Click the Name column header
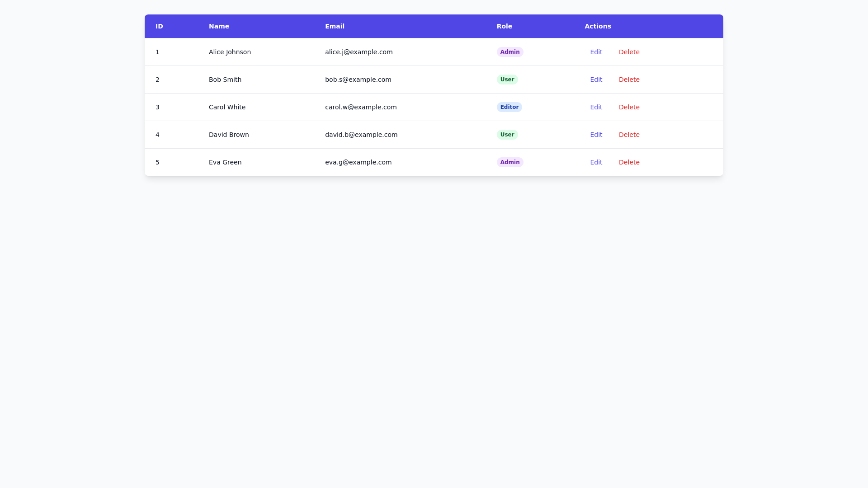 pos(219,26)
